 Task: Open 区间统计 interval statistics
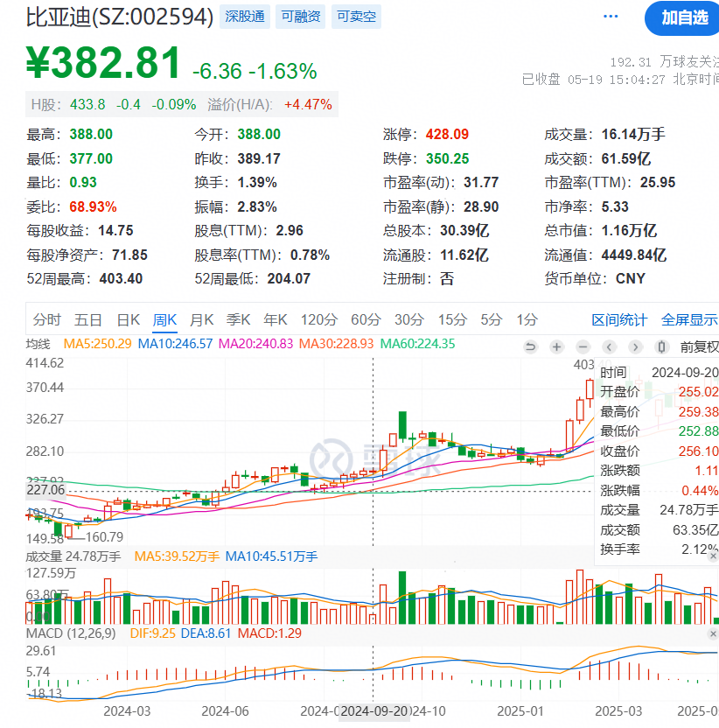tap(620, 320)
